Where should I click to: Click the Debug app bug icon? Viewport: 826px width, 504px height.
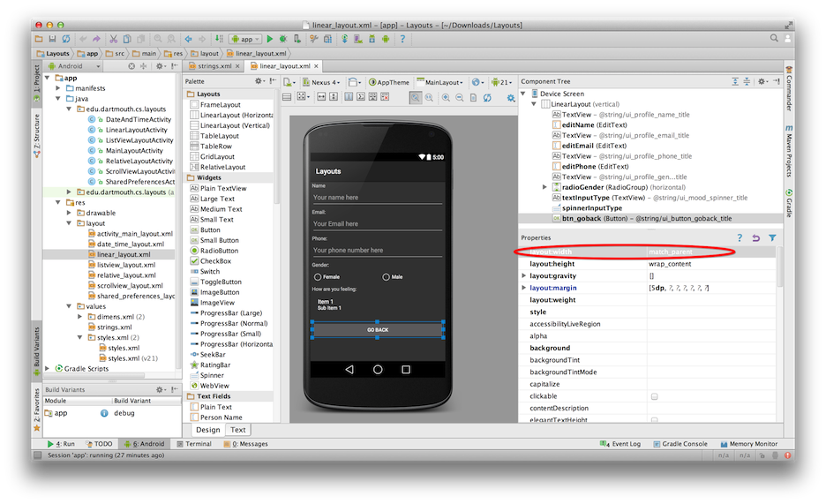point(282,40)
